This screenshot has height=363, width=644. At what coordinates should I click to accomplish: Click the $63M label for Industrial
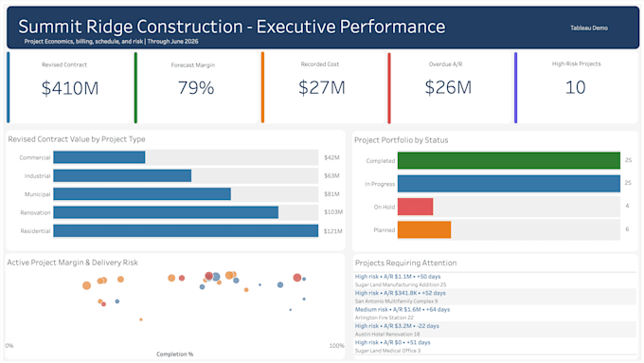coord(331,175)
